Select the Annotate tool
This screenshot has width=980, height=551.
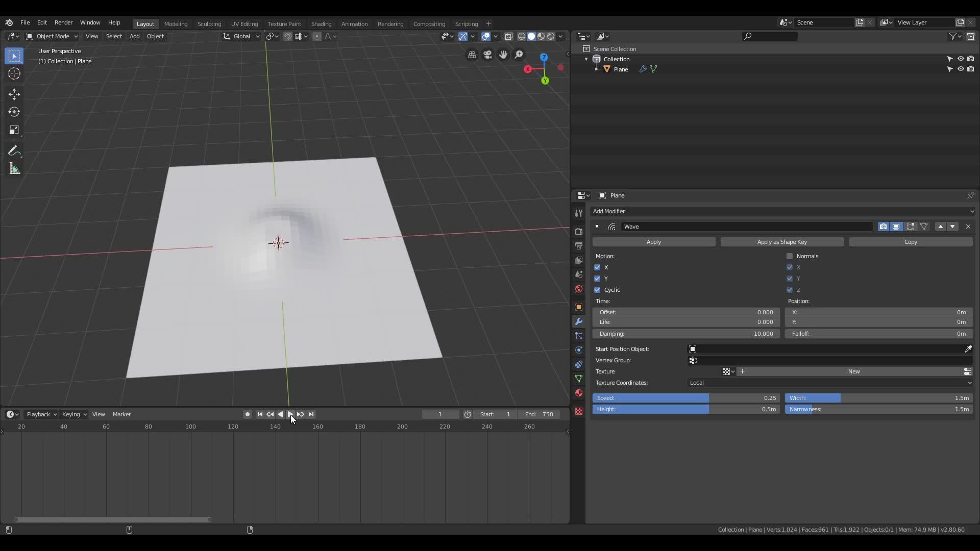(x=14, y=151)
